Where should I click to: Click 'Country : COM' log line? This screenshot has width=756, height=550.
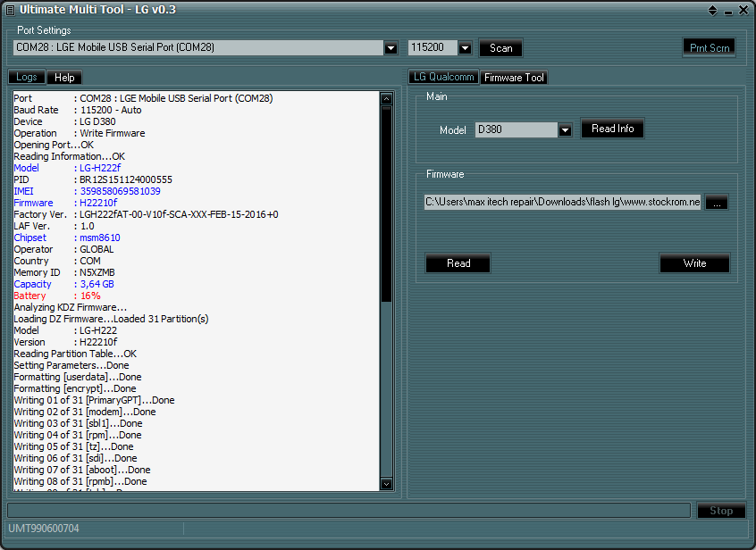pos(57,261)
